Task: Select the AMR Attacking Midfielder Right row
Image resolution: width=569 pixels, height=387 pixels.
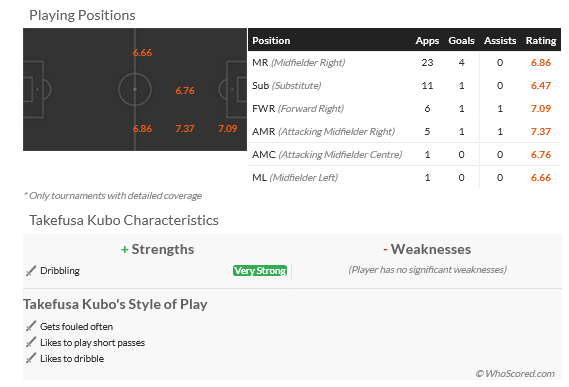Action: 404,131
